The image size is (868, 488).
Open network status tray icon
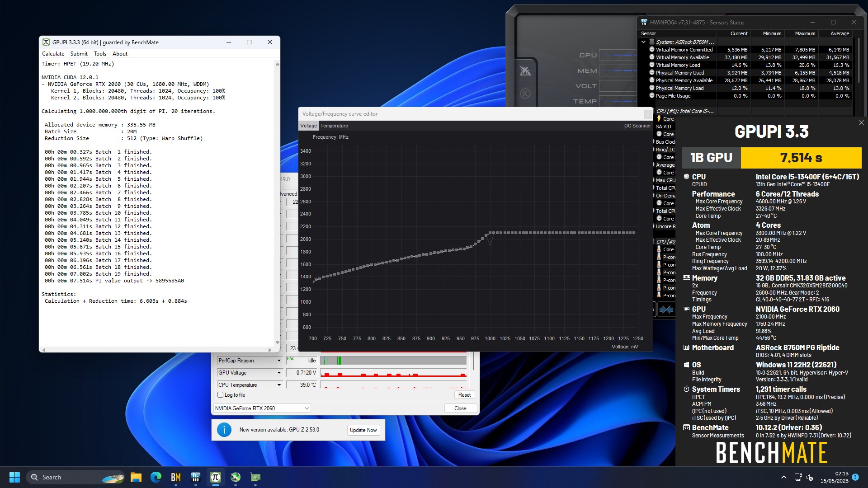coord(798,477)
